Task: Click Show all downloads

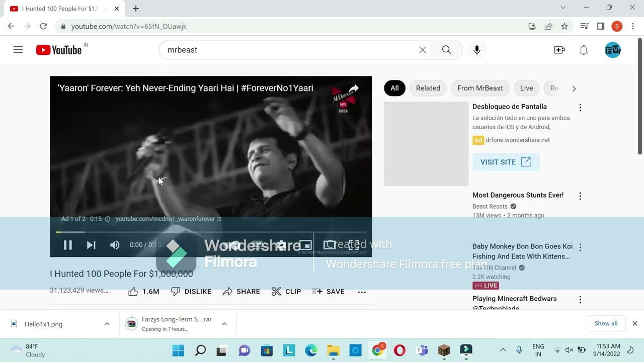Action: click(606, 323)
